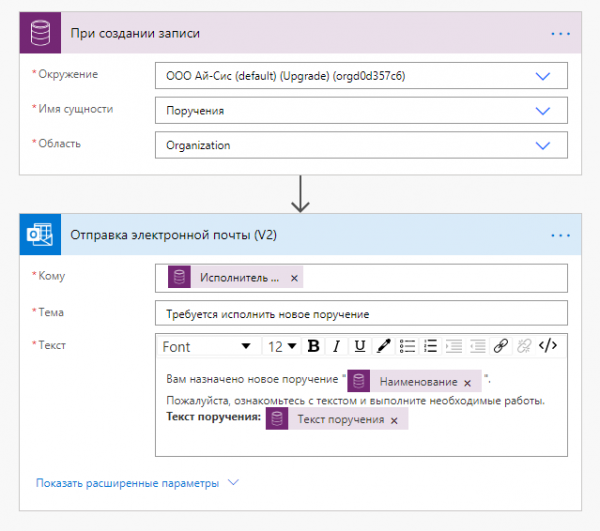Toggle underline formatting in the text editor

[x=359, y=346]
